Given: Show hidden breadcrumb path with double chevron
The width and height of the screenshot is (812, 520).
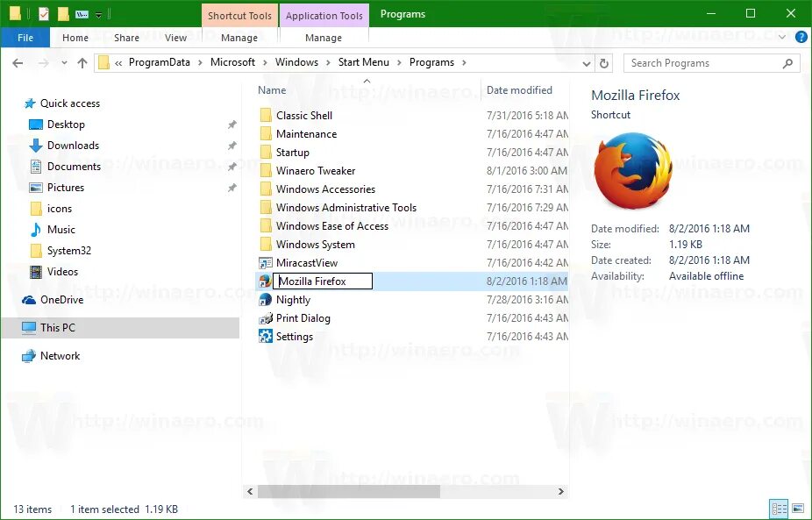Looking at the screenshot, I should (x=118, y=62).
